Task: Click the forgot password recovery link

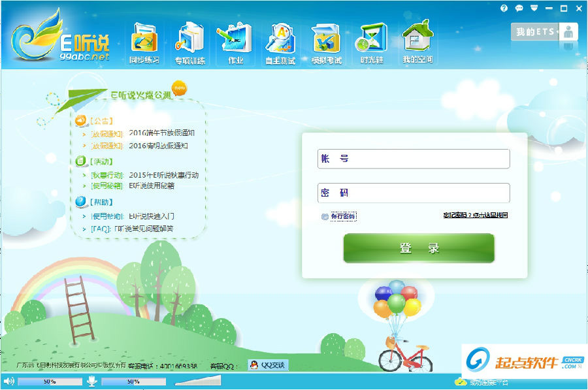Action: [x=476, y=215]
